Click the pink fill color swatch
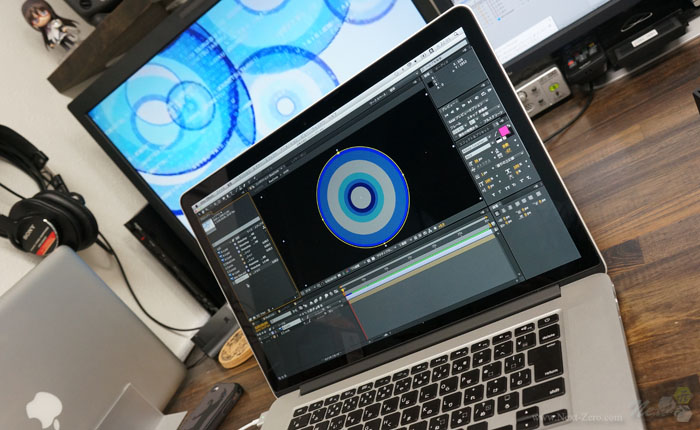This screenshot has height=430, width=700. pos(504,131)
